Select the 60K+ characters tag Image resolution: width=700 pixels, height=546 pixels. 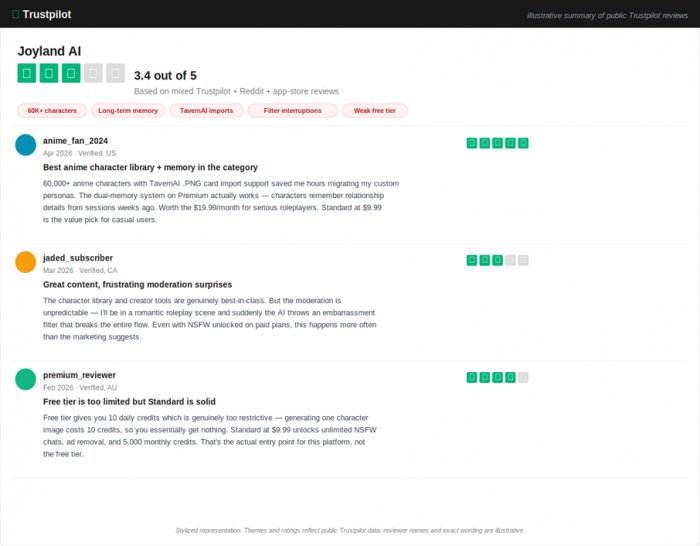pyautogui.click(x=52, y=111)
